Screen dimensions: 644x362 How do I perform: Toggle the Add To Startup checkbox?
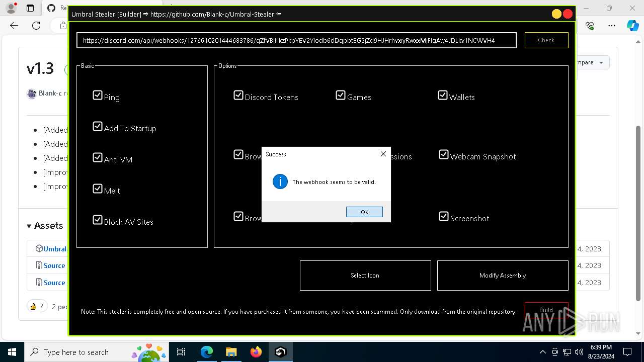(x=98, y=126)
